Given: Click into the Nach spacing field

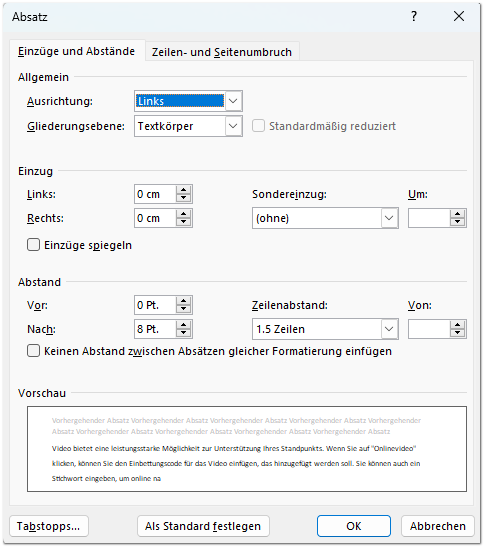Looking at the screenshot, I should tap(155, 329).
